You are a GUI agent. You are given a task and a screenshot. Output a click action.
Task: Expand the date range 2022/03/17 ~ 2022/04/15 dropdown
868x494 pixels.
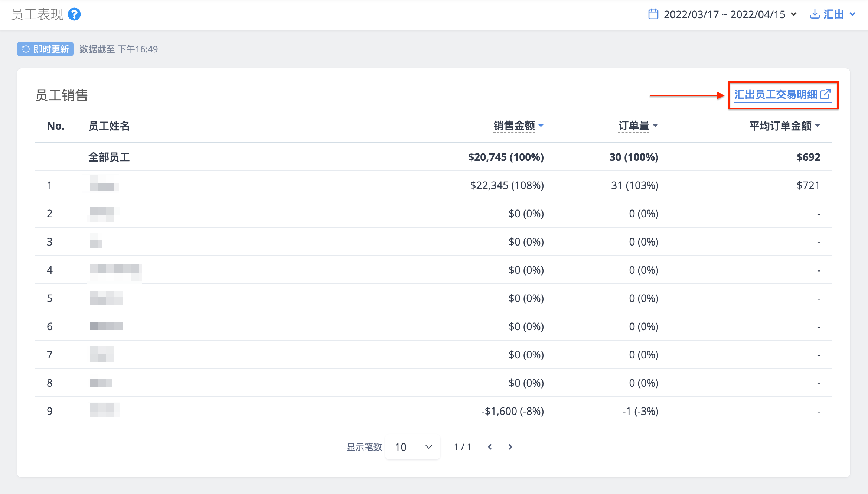pyautogui.click(x=723, y=14)
